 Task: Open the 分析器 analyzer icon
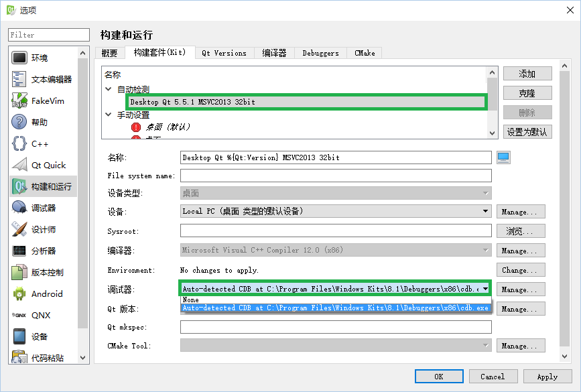click(19, 251)
